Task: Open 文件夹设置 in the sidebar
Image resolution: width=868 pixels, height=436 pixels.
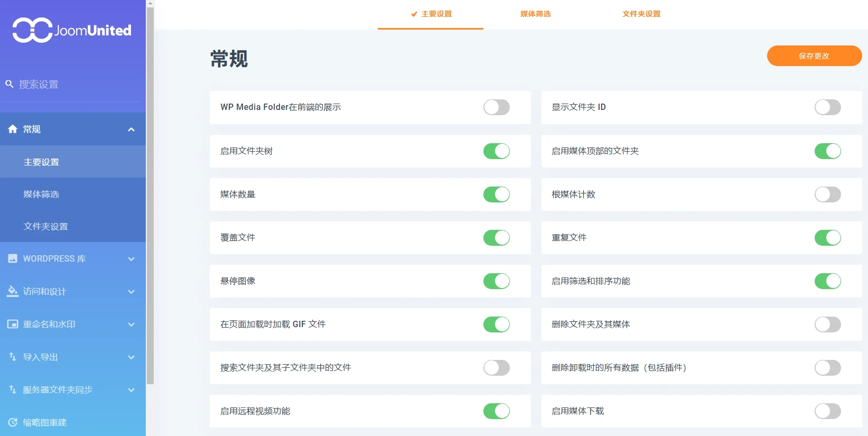Action: pyautogui.click(x=73, y=226)
